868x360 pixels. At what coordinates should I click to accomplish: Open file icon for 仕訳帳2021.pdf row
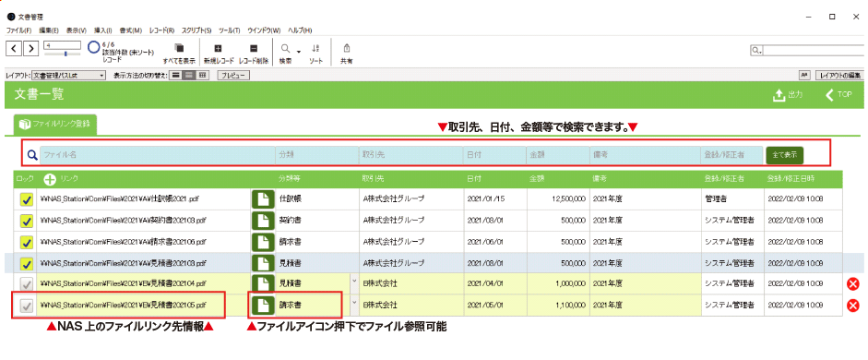click(x=264, y=198)
